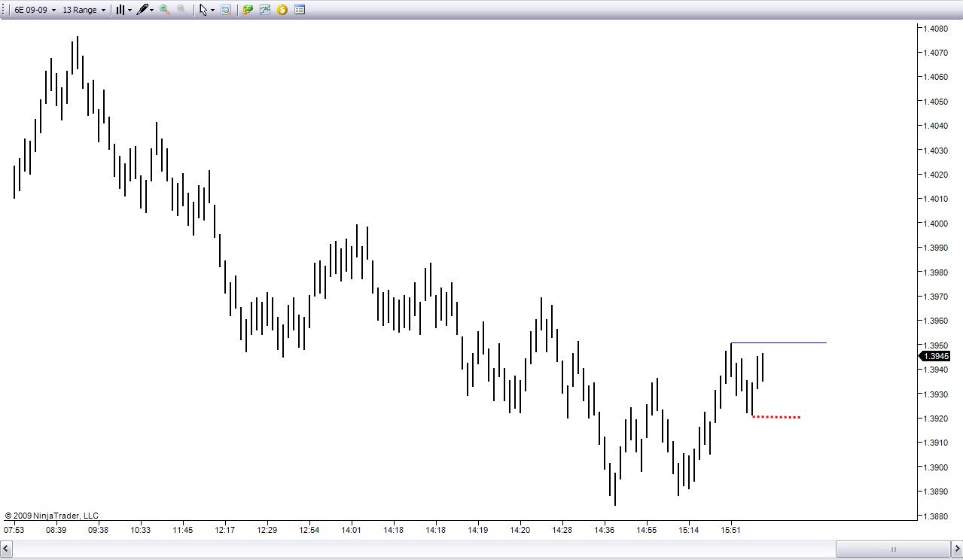This screenshot has width=963, height=560.
Task: Click the 1.3920 price axis label
Action: pos(937,418)
